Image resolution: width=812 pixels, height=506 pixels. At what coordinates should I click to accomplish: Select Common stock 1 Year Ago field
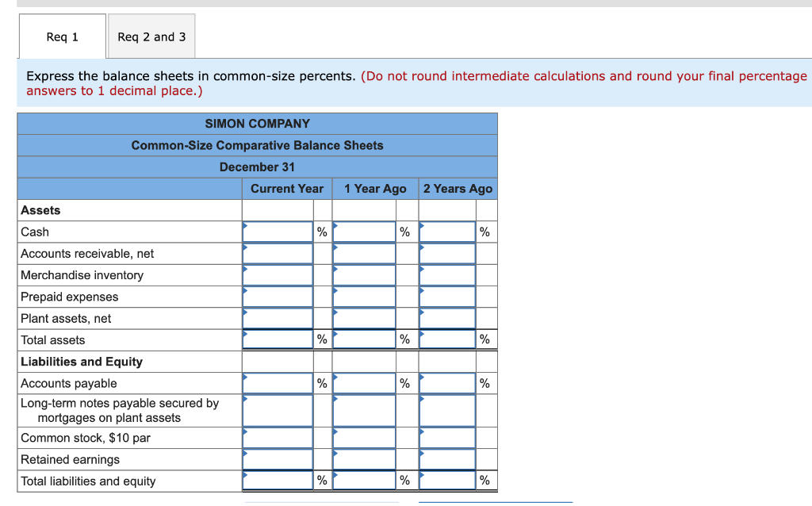point(364,438)
